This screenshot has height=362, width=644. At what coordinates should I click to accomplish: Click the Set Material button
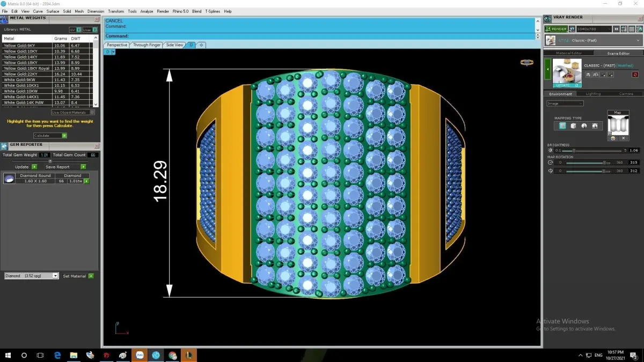[x=78, y=276]
